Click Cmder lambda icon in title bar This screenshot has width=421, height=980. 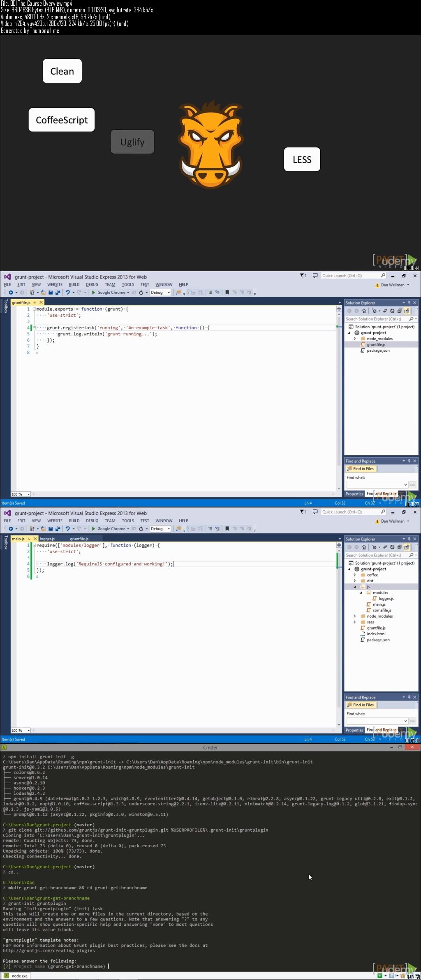click(4, 747)
